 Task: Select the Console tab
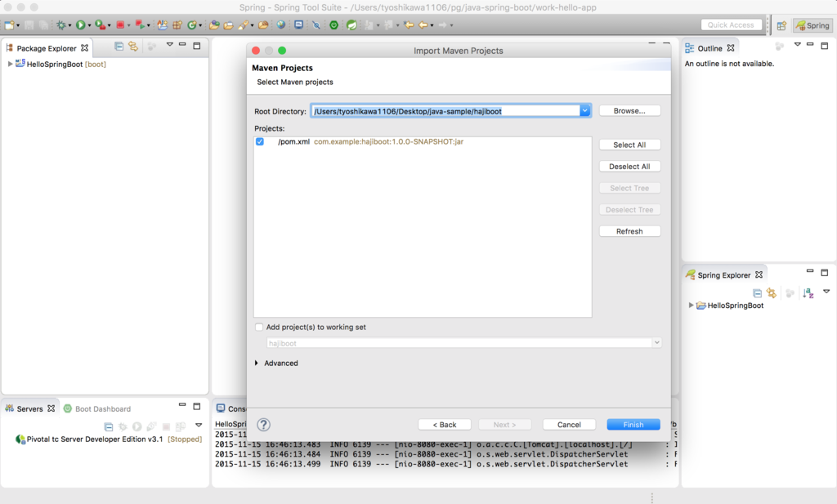(x=231, y=408)
